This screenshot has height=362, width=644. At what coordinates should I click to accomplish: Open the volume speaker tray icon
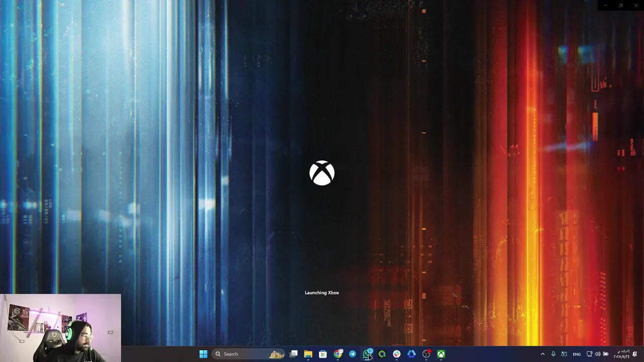pos(597,354)
